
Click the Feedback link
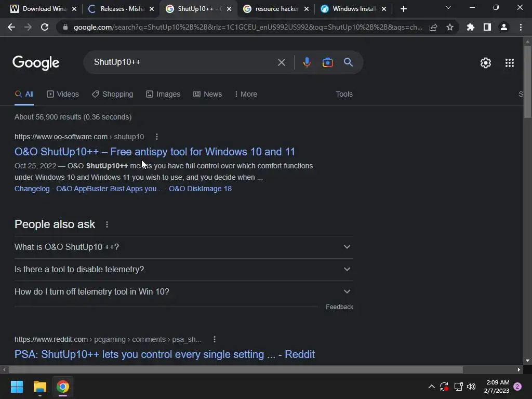pos(339,307)
